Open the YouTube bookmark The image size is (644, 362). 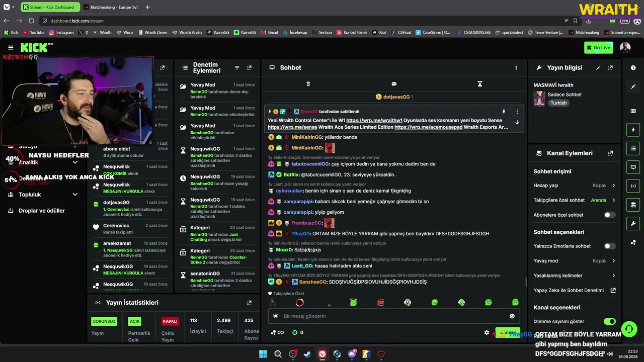coord(33,32)
